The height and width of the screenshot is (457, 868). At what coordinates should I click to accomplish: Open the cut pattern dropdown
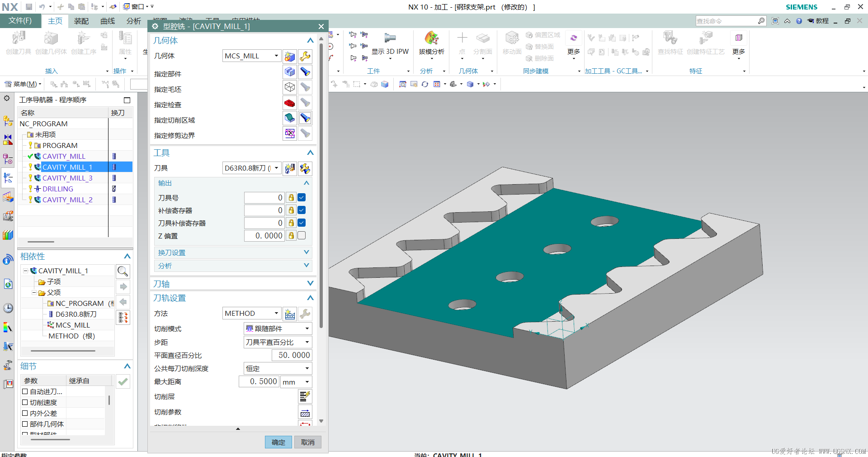[x=278, y=329]
